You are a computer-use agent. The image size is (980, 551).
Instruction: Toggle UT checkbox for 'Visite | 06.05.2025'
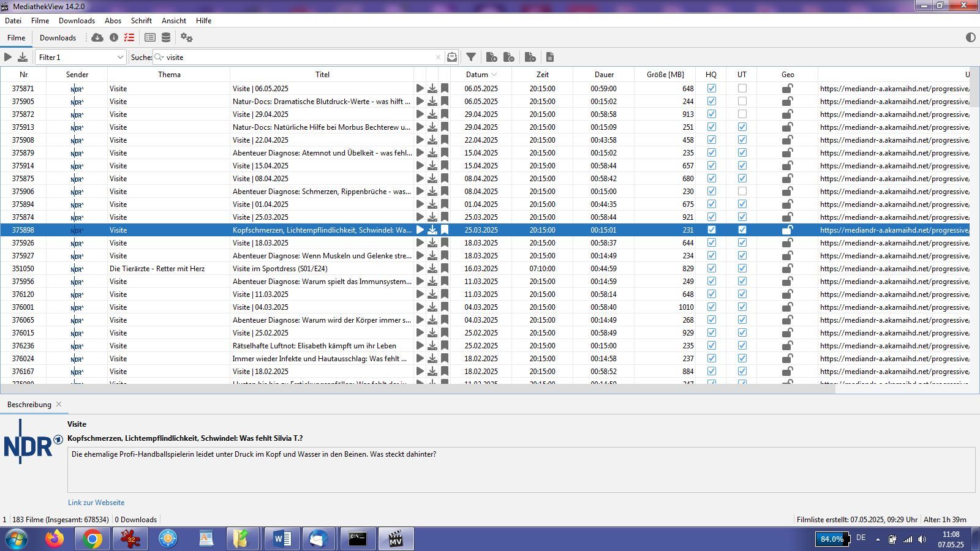tap(742, 88)
